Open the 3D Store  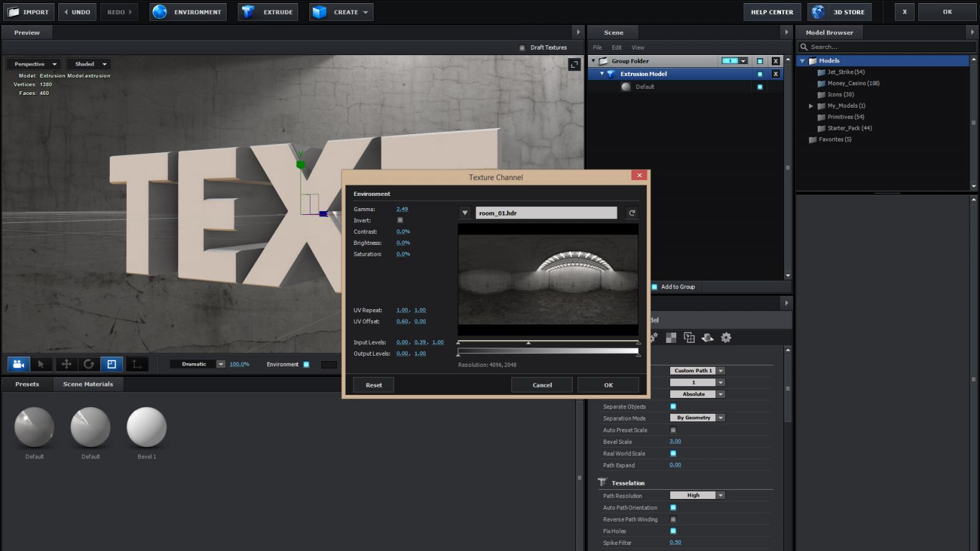tap(839, 11)
